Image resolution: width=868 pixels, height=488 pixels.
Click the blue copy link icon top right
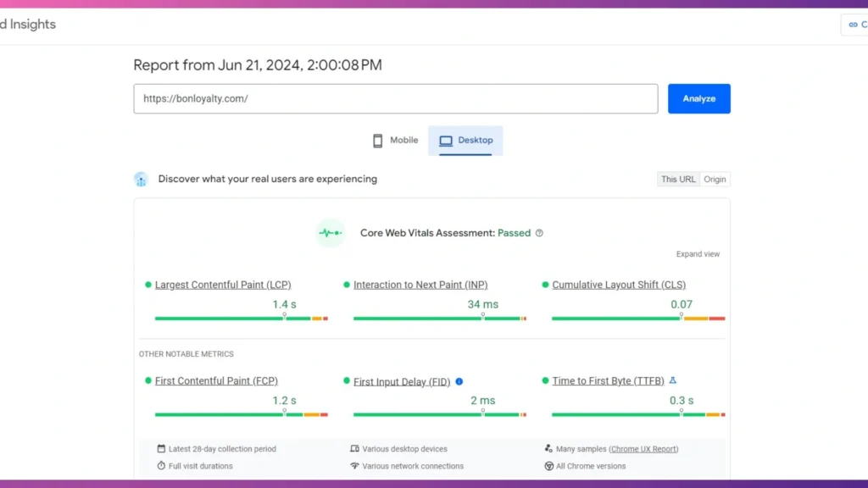pos(852,25)
